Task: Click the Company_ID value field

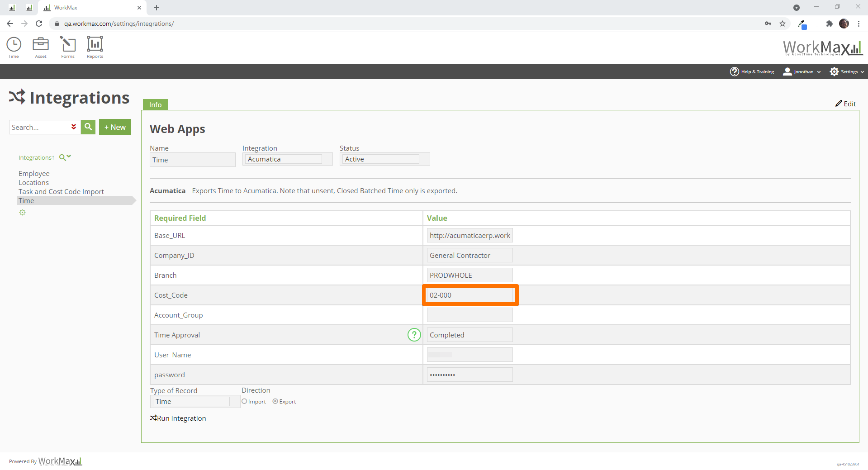Action: [470, 255]
